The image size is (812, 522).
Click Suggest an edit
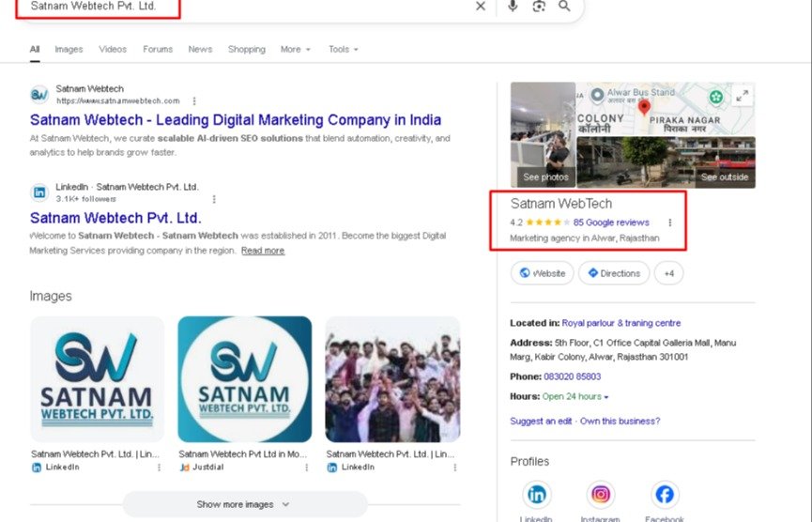pyautogui.click(x=541, y=422)
